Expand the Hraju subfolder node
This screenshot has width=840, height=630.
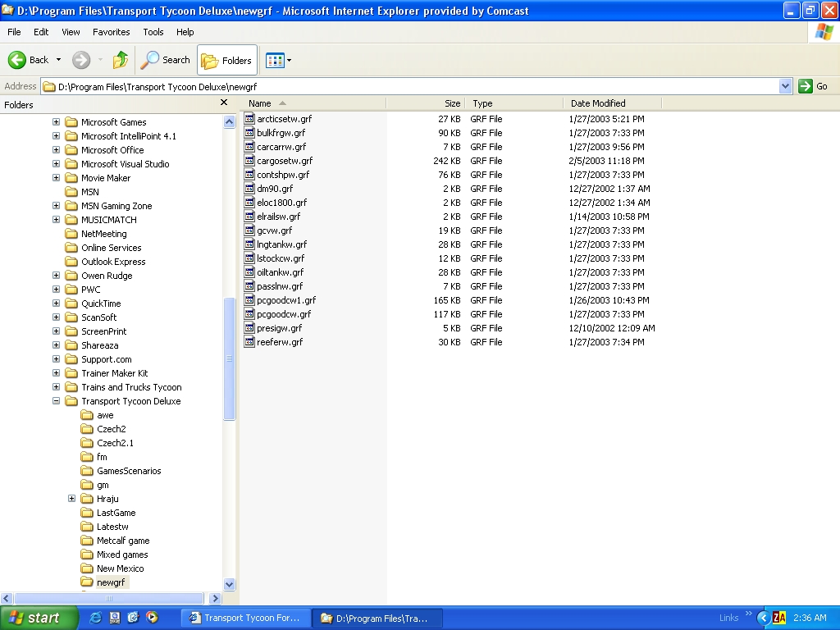coord(72,498)
